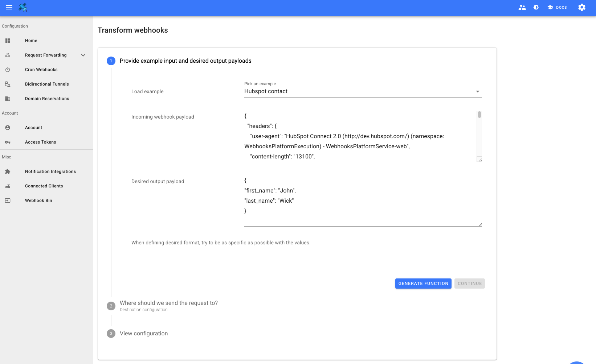Click the team members icon in top bar

coord(522,7)
